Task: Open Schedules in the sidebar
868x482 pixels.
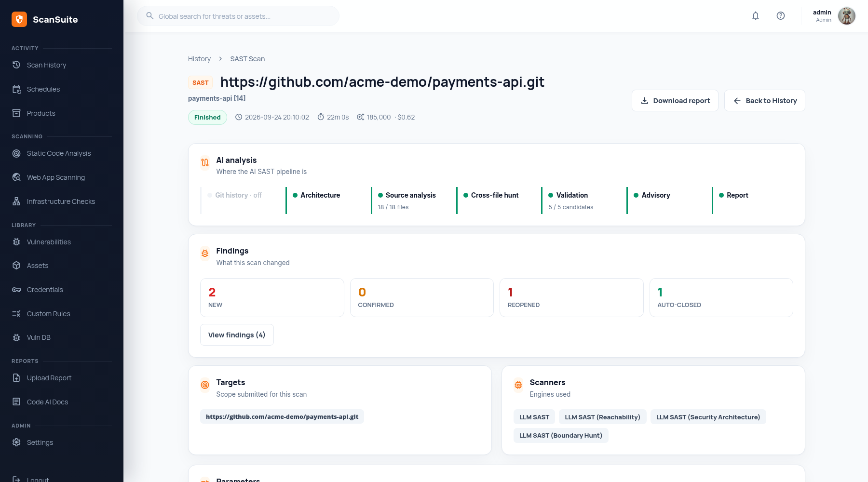Action: pos(62,89)
